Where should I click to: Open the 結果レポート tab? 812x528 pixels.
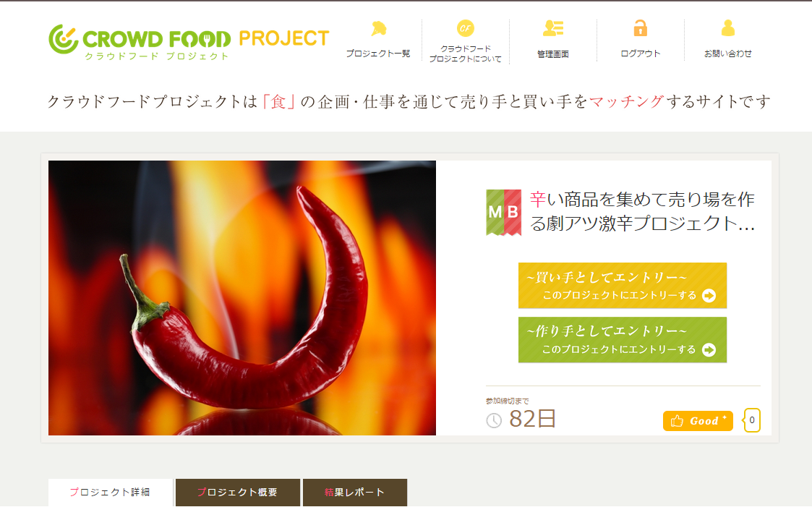point(355,493)
